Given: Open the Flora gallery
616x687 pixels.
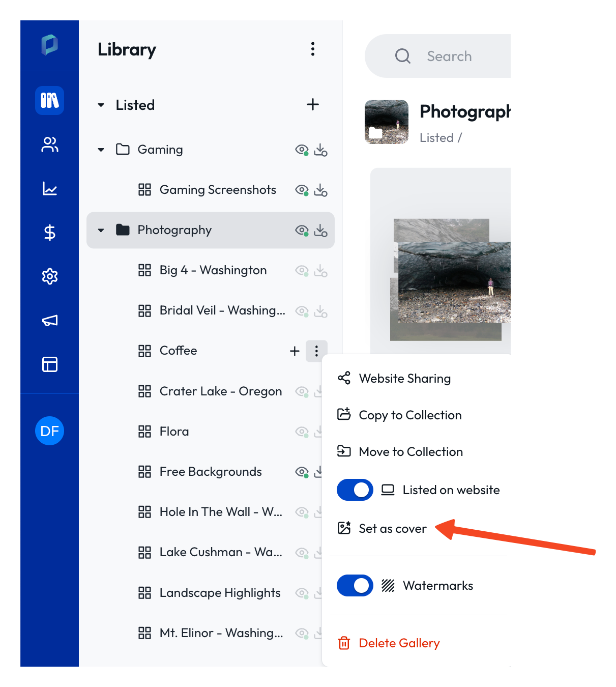Looking at the screenshot, I should pyautogui.click(x=174, y=432).
